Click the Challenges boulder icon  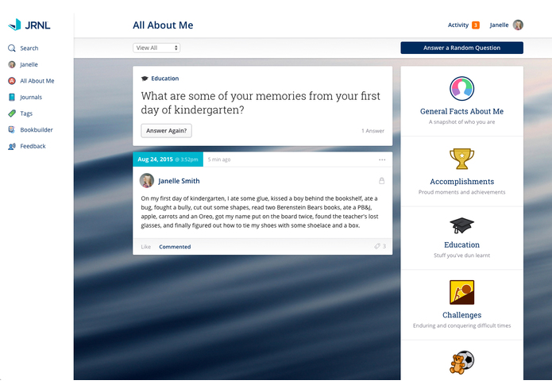click(462, 292)
